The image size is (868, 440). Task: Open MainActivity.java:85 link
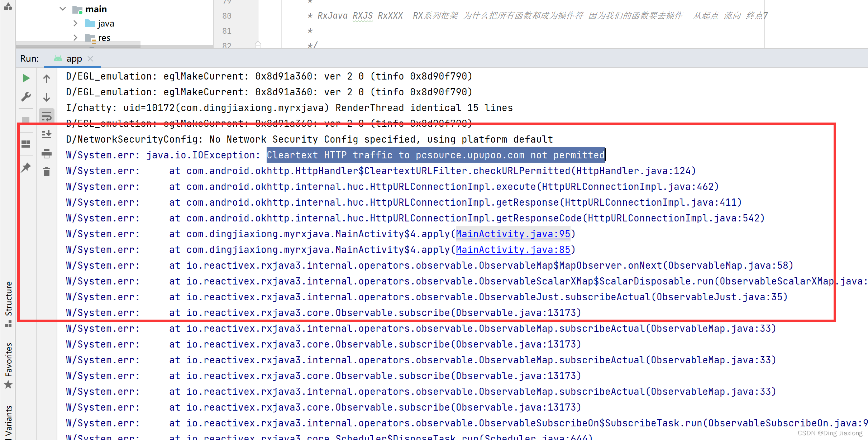click(513, 250)
